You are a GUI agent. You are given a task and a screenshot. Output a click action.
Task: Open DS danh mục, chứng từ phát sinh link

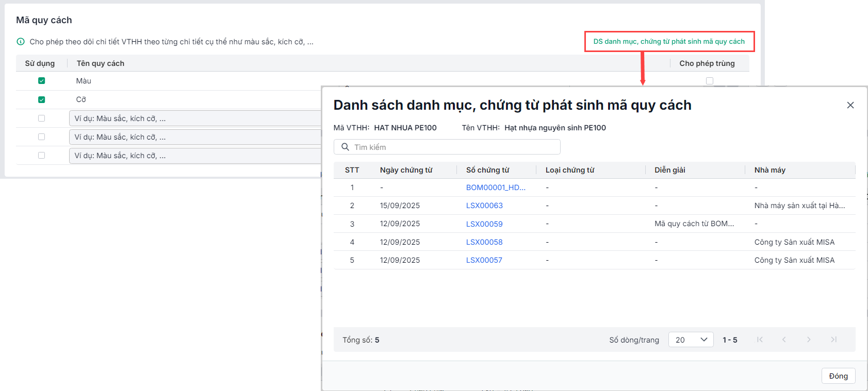coord(669,42)
